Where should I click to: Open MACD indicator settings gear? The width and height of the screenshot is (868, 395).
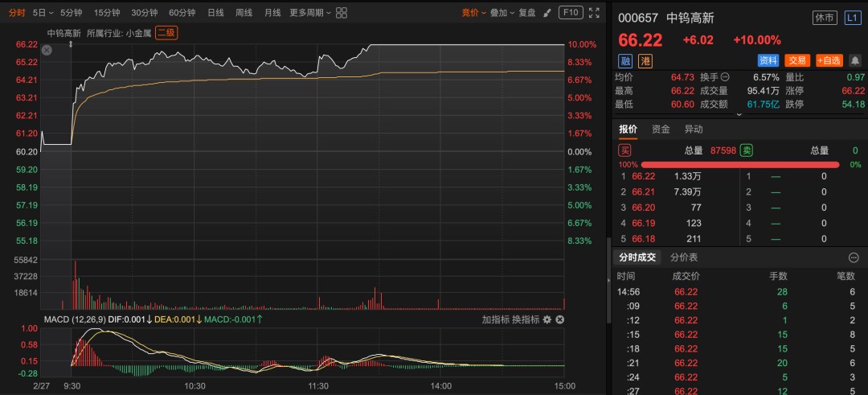pyautogui.click(x=547, y=319)
